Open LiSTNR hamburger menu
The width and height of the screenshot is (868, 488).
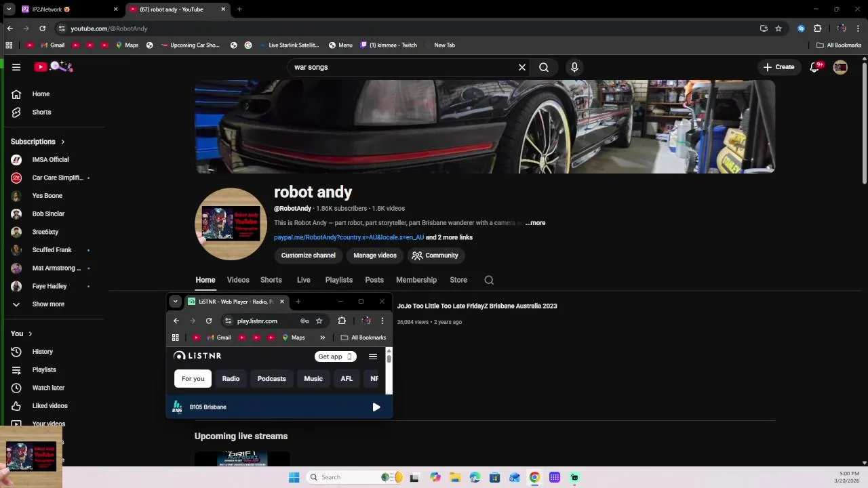pos(373,357)
